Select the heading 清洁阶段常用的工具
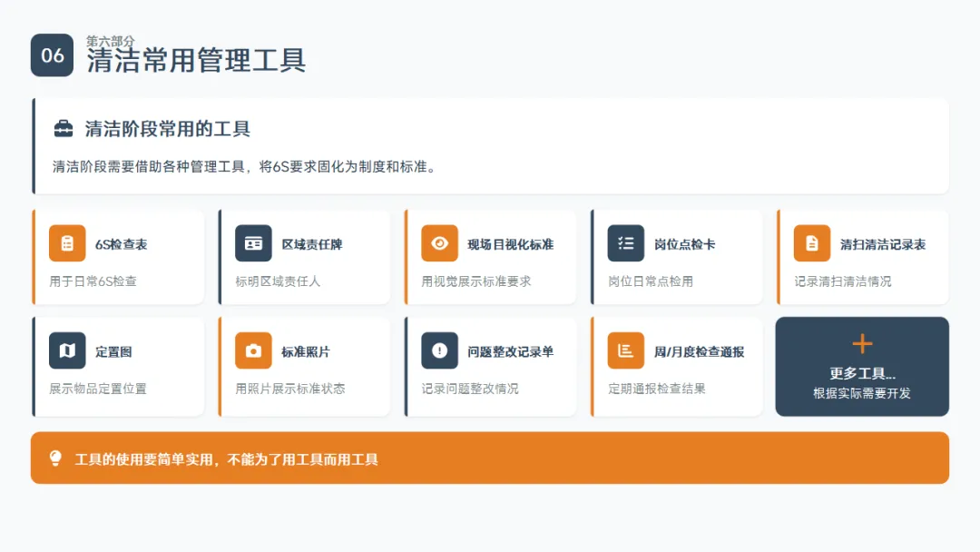This screenshot has height=552, width=980. coord(168,130)
